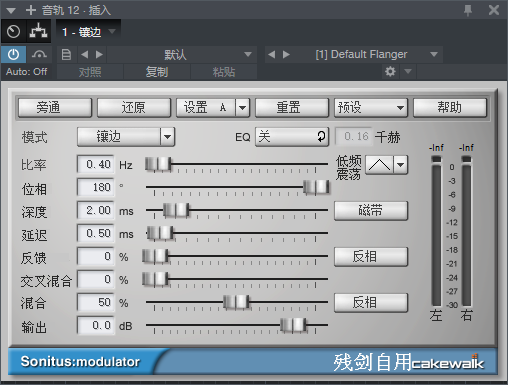The height and width of the screenshot is (385, 508).
Task: Click the Sonitus:modulator logo tab
Action: (81, 362)
